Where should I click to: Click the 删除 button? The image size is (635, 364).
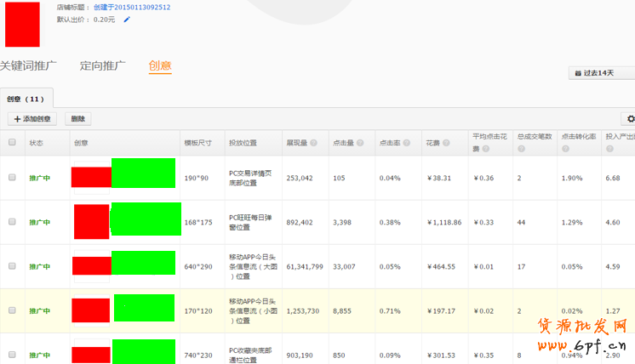coord(77,119)
